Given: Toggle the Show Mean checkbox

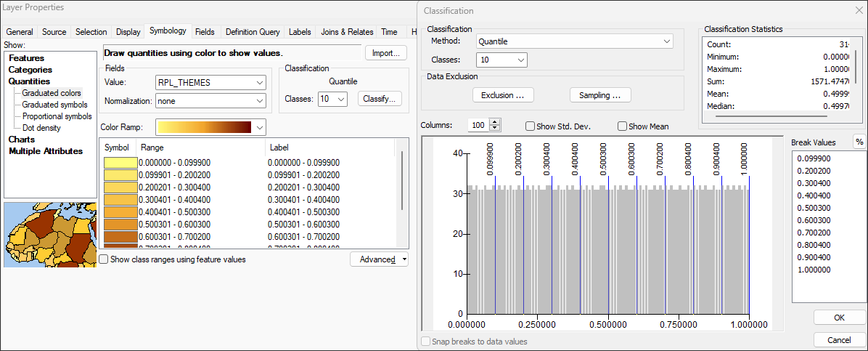Looking at the screenshot, I should 622,126.
